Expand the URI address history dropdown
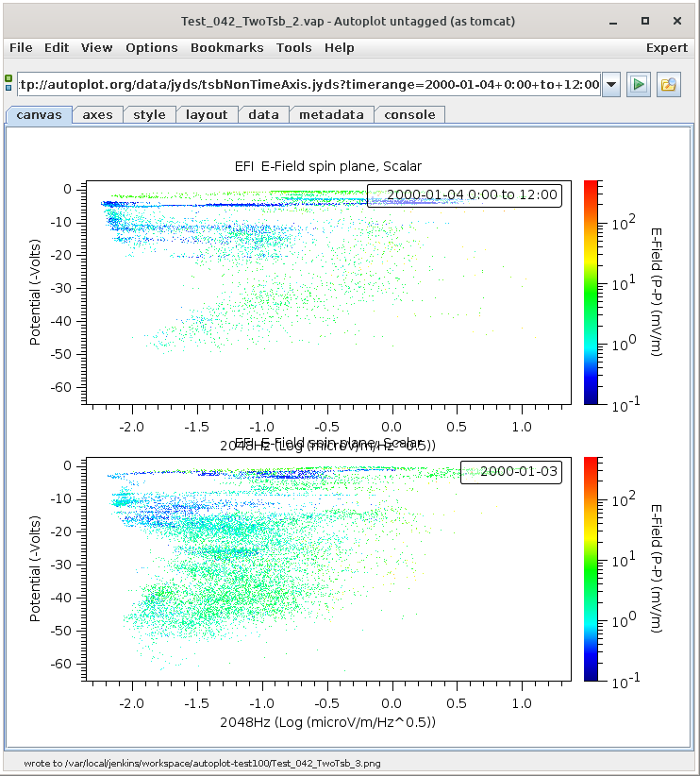Screen dimensions: 700x776 click(610, 84)
